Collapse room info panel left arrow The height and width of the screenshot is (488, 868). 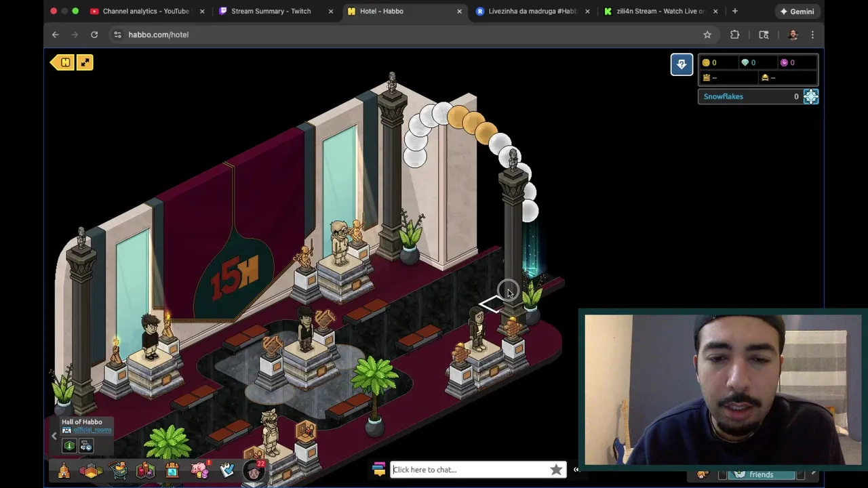point(54,436)
